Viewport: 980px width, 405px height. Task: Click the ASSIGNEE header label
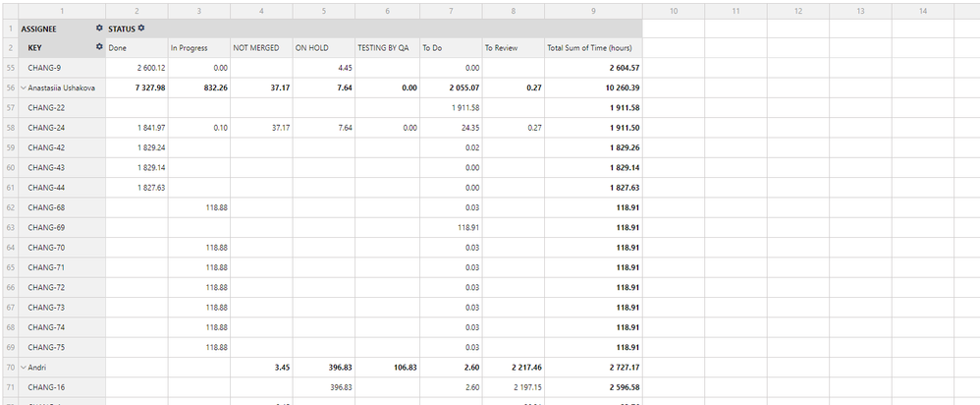[38, 29]
